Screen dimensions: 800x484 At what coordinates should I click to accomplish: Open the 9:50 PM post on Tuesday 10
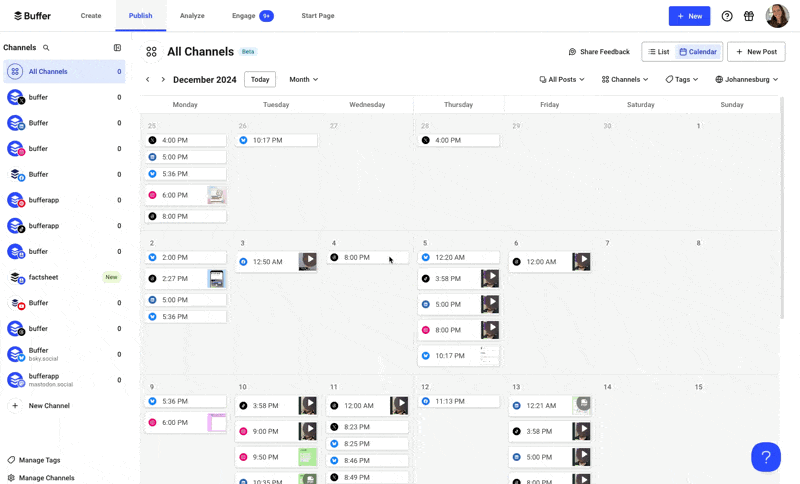[277, 457]
